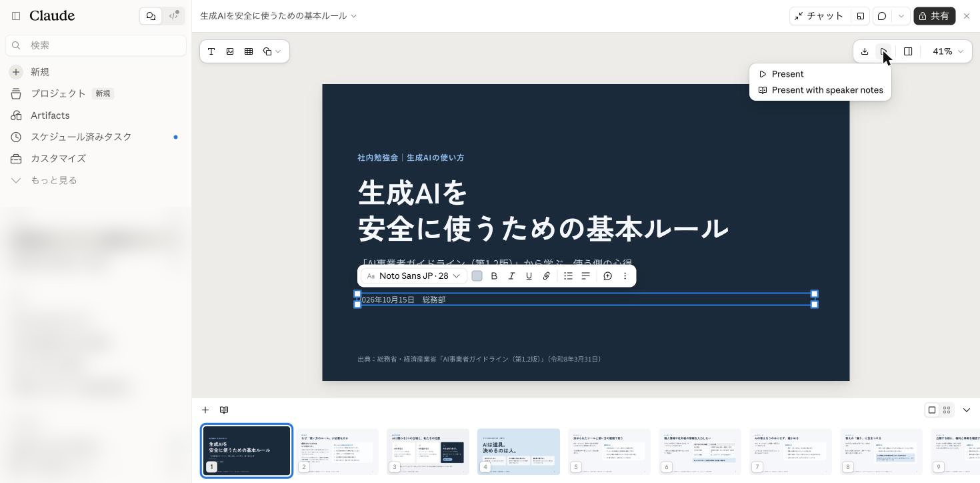The image size is (980, 483).
Task: Apply bold to the selected text
Action: (494, 276)
